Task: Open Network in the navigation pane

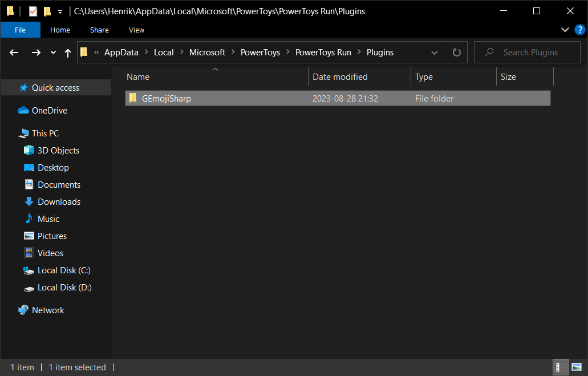Action: [x=48, y=310]
